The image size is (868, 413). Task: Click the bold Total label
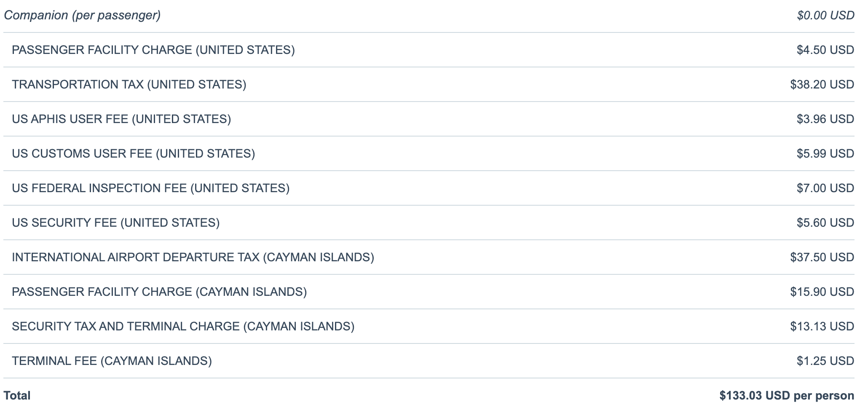17,396
